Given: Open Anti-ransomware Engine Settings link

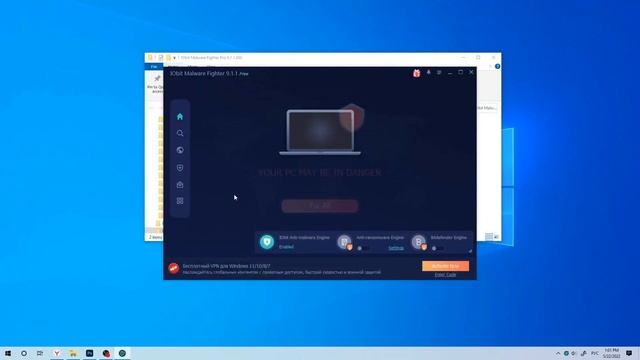Looking at the screenshot, I should tap(396, 248).
